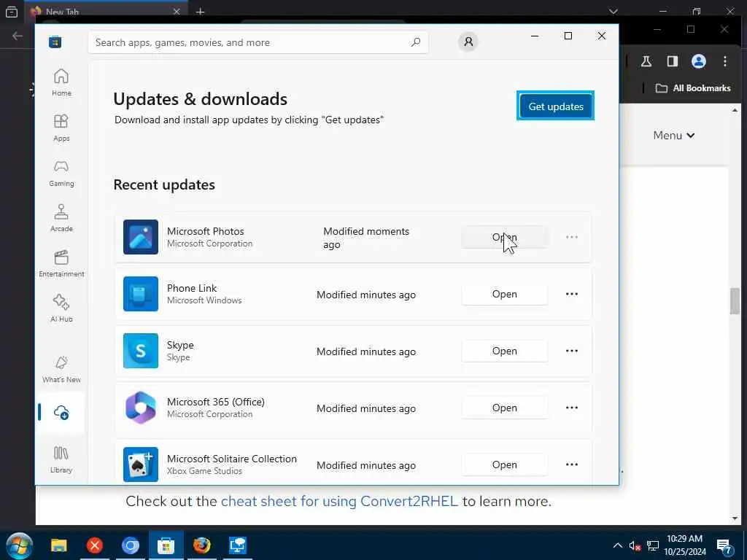Open Firefox from the taskbar
Viewport: 747px width, 560px height.
pos(201,545)
